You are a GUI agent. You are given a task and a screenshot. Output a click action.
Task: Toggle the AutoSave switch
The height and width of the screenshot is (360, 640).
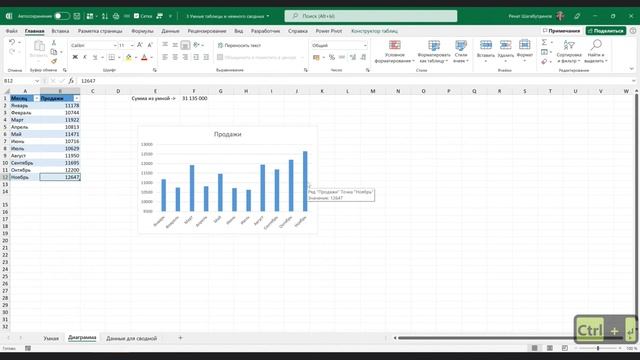[x=62, y=16]
